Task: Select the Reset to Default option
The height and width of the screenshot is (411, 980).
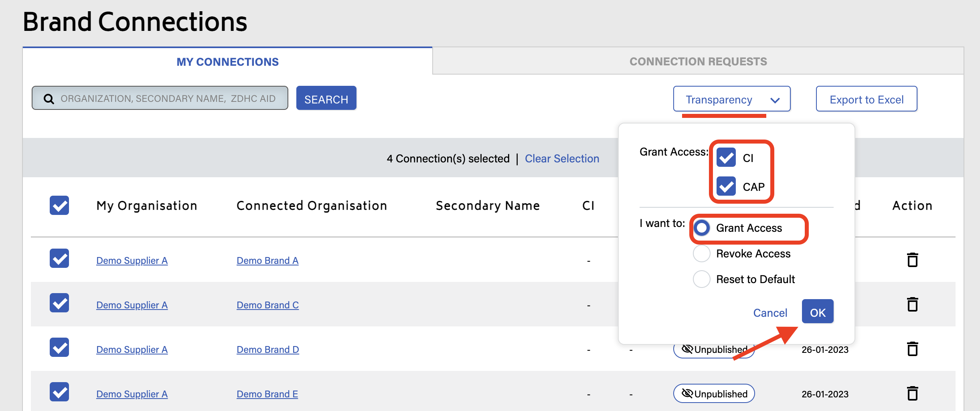Action: point(702,279)
